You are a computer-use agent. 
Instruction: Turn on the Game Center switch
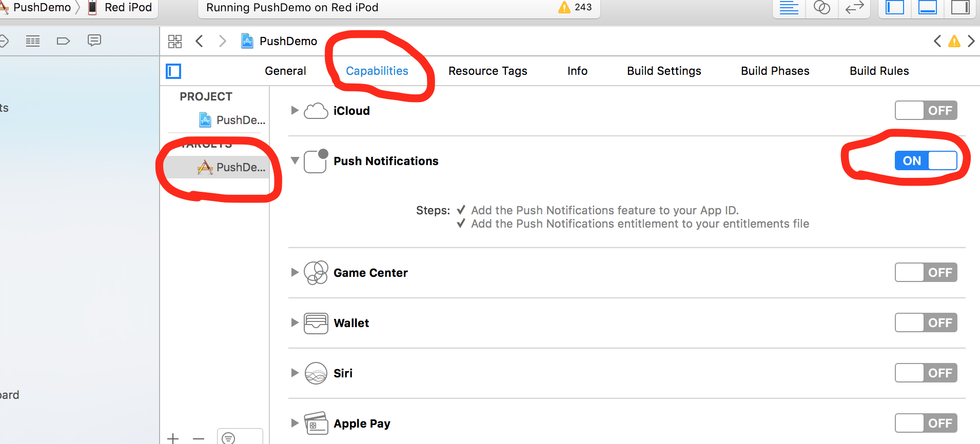pyautogui.click(x=926, y=272)
